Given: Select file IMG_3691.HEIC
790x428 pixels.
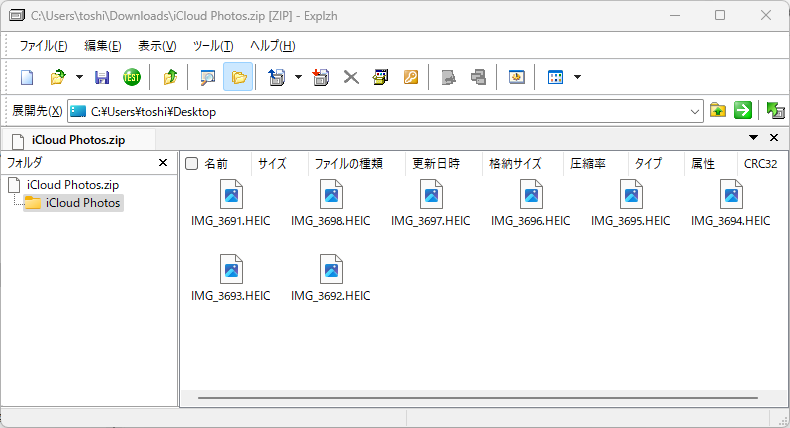Looking at the screenshot, I should click(231, 203).
